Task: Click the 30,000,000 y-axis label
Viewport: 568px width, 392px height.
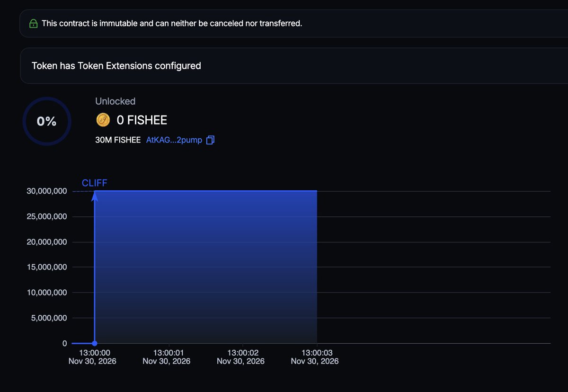Action: coord(47,191)
